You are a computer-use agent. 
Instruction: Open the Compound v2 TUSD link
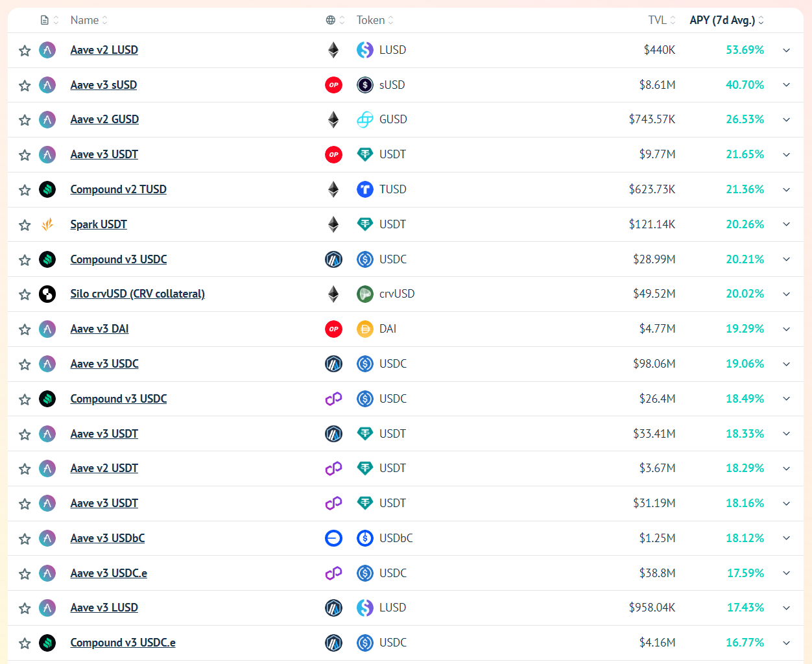coord(118,189)
